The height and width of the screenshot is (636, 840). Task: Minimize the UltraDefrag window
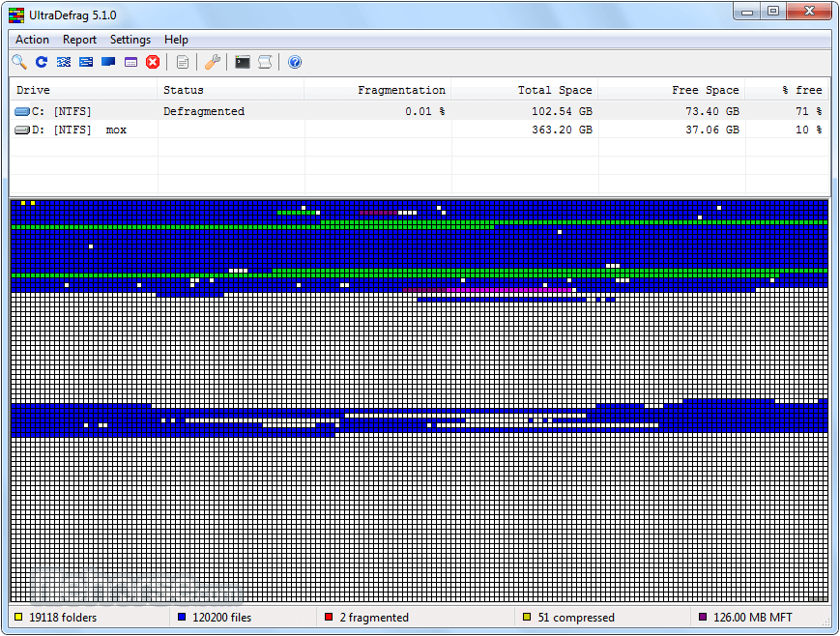[748, 12]
